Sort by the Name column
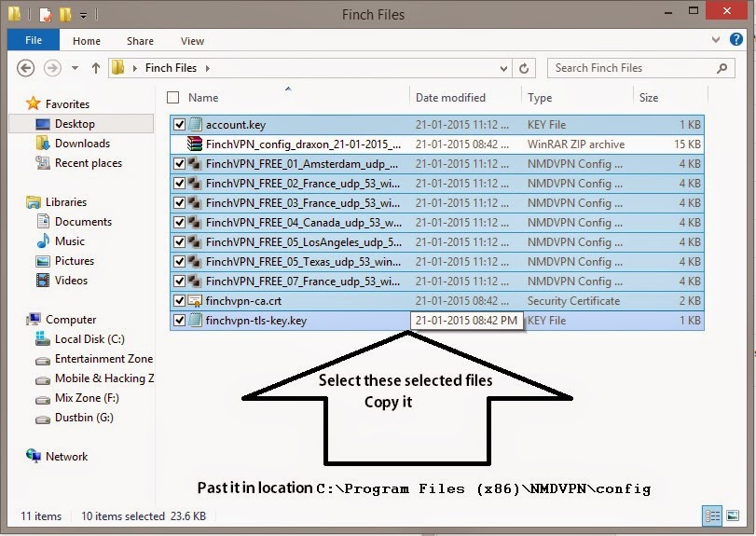 click(x=203, y=97)
